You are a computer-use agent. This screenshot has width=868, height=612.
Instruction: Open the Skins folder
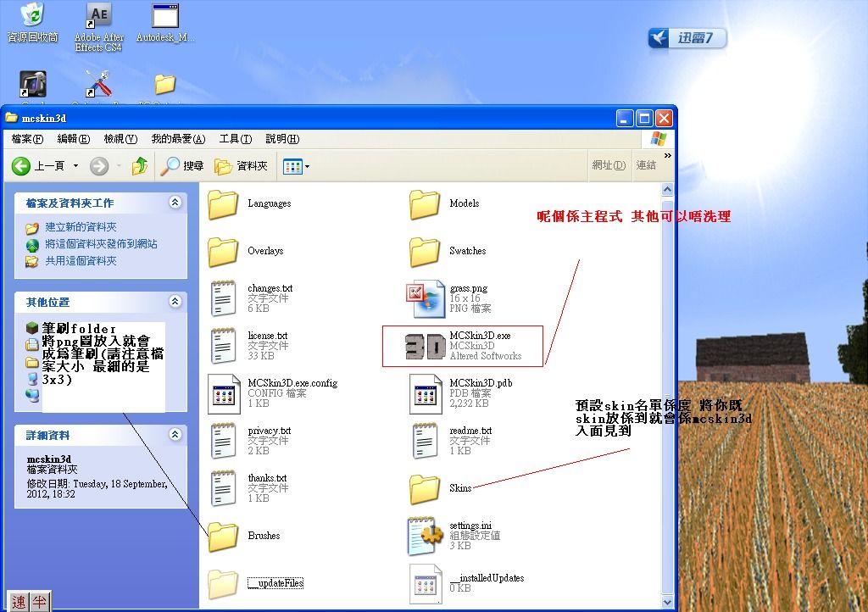[x=425, y=488]
